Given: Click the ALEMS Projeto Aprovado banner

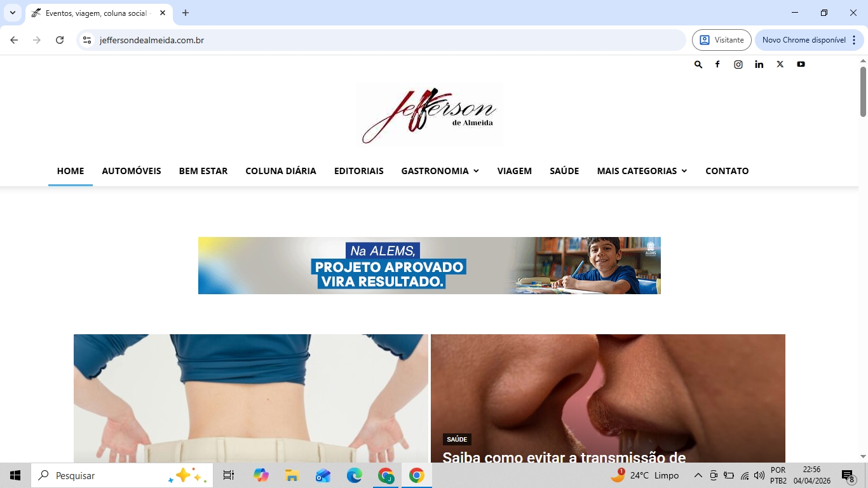Looking at the screenshot, I should [x=430, y=266].
